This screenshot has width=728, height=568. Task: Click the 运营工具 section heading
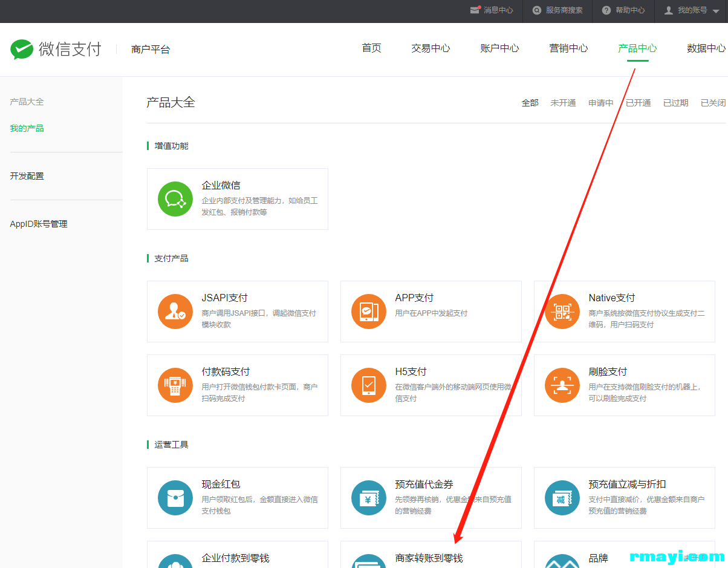171,445
